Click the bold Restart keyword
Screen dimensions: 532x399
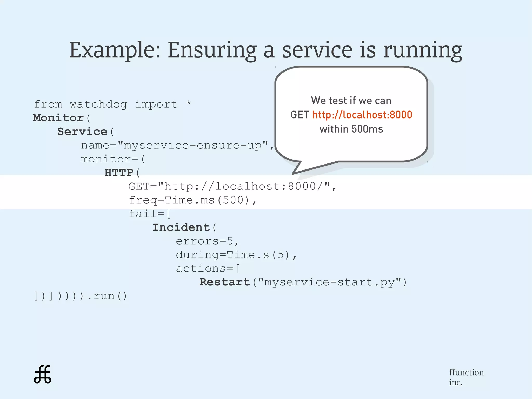click(x=224, y=282)
